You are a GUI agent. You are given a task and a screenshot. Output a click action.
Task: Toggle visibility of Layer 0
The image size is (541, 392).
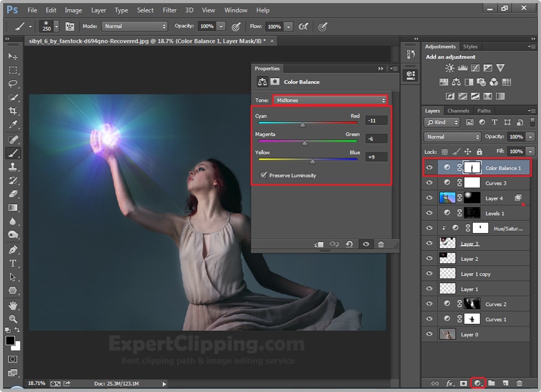point(430,334)
